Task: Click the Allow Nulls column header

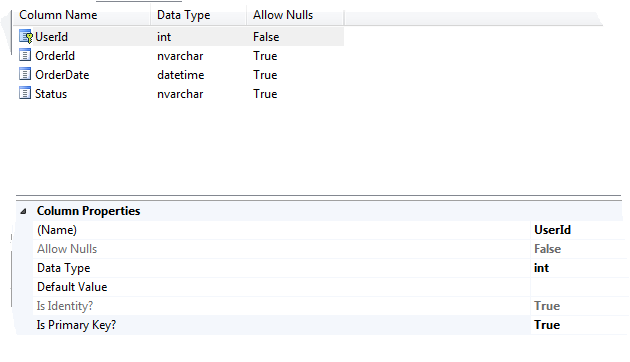Action: pyautogui.click(x=283, y=15)
